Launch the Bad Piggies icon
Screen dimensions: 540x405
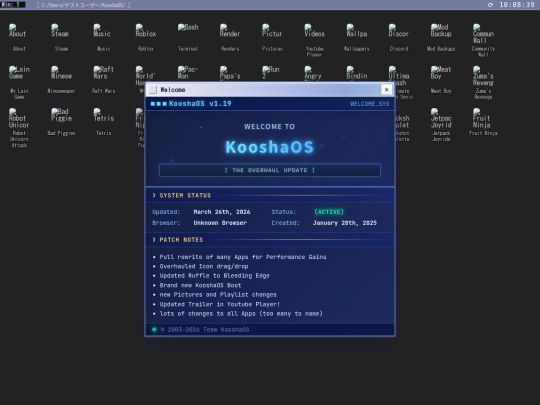point(61,122)
